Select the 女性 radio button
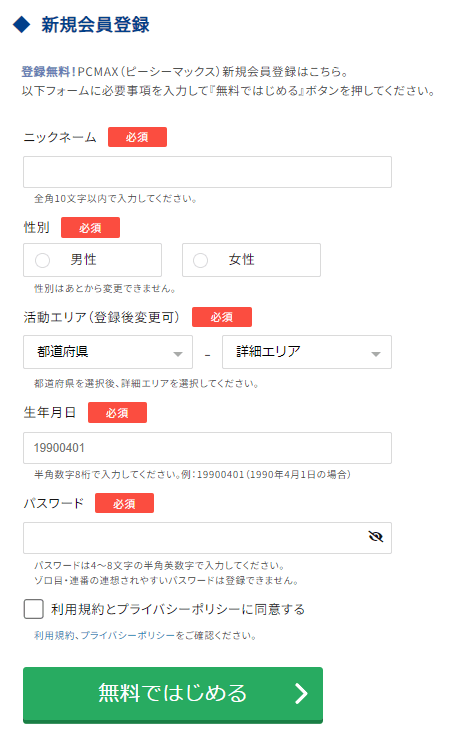This screenshot has height=735, width=460. [x=201, y=260]
